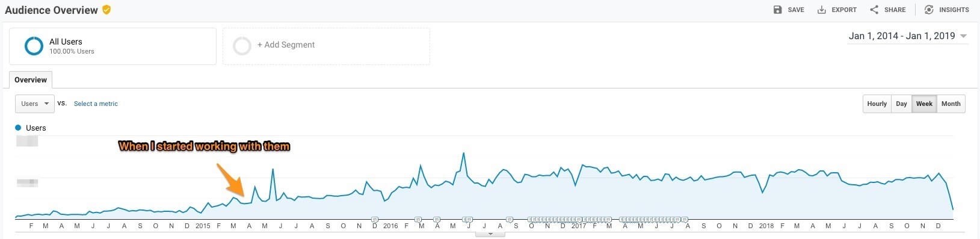Click the blue Users legend dot
The image size is (980, 239).
(18, 128)
